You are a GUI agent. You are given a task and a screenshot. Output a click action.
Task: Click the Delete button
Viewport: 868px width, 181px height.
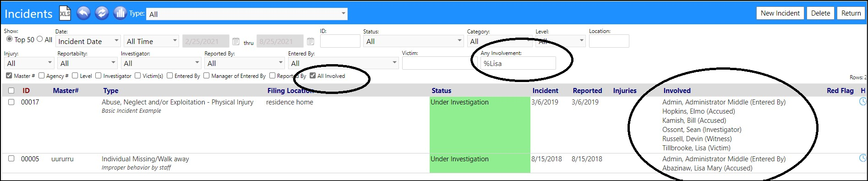[820, 13]
